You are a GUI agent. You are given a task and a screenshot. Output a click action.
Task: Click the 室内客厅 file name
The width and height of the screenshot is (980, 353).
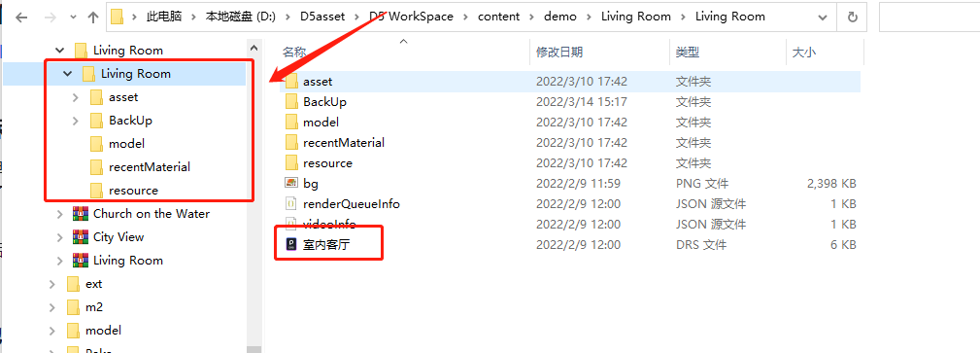(x=326, y=245)
